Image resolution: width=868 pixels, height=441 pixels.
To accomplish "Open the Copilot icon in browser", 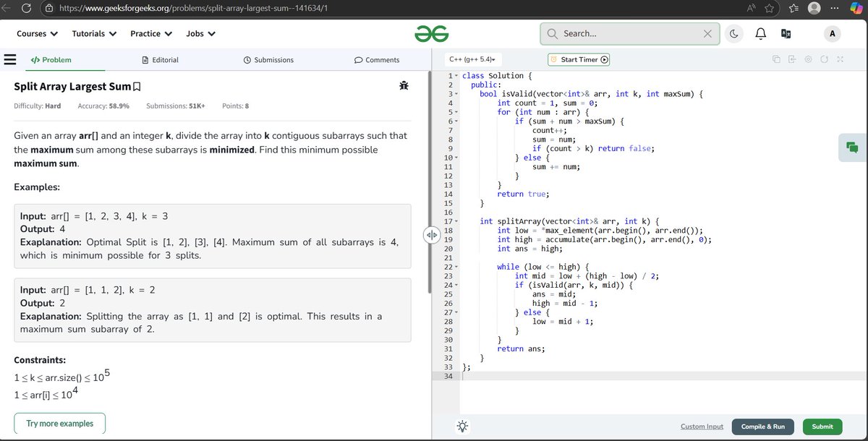I will [858, 7].
